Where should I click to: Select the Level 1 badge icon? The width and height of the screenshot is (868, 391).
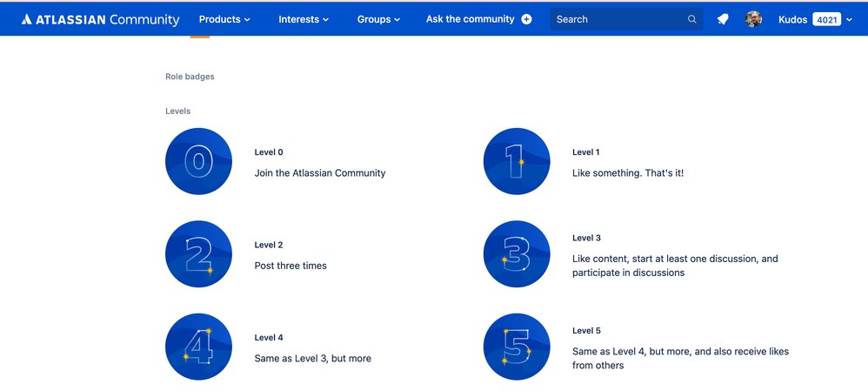pos(517,161)
